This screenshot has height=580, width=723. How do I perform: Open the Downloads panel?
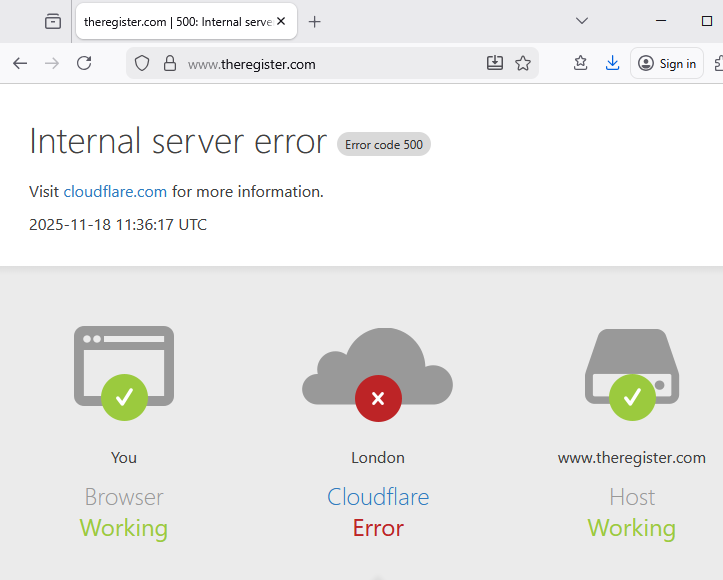[612, 63]
